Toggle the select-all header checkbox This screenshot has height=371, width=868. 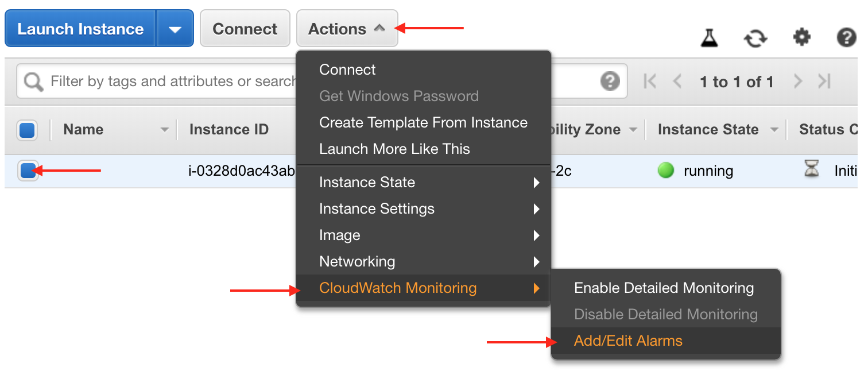point(28,130)
